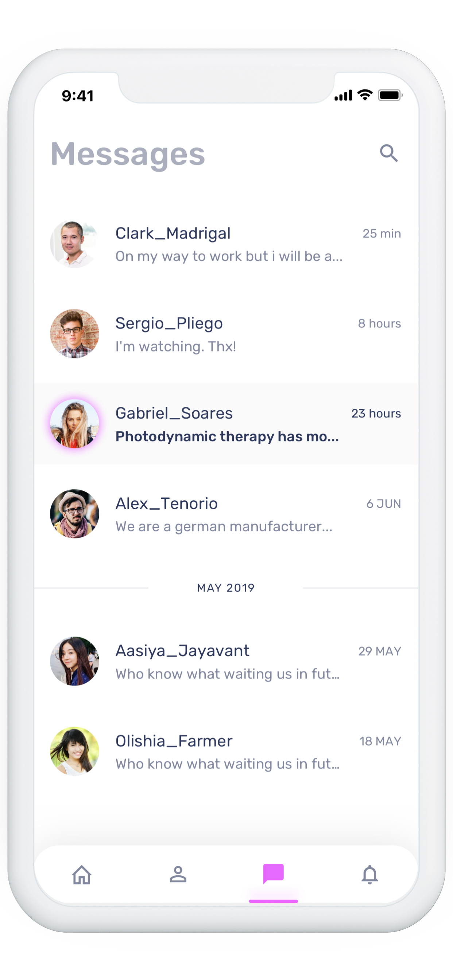Open the search magnifier icon

tap(389, 153)
